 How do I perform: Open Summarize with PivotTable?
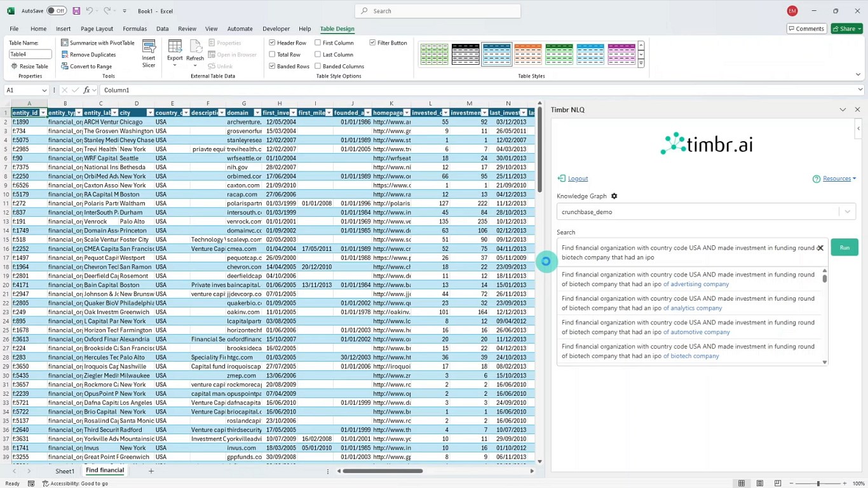point(98,43)
